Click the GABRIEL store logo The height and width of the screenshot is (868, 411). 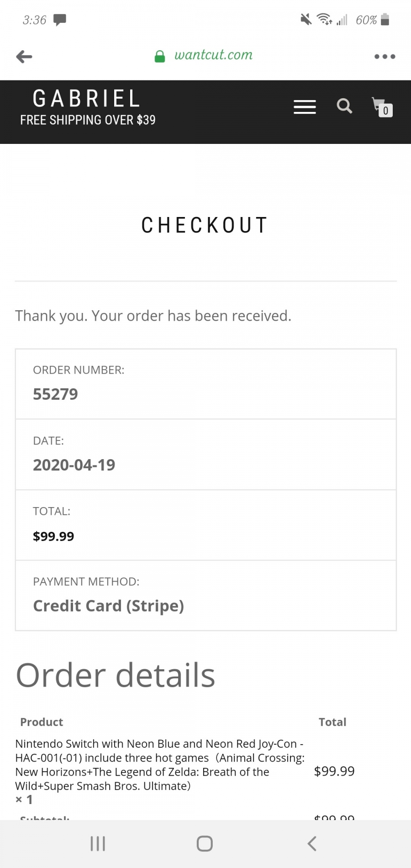(87, 98)
